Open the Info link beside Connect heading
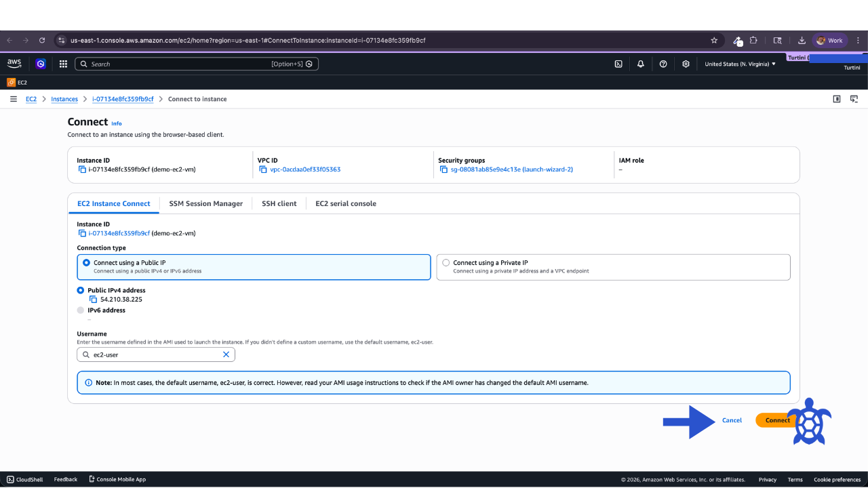Viewport: 868px width, 488px height. [117, 123]
